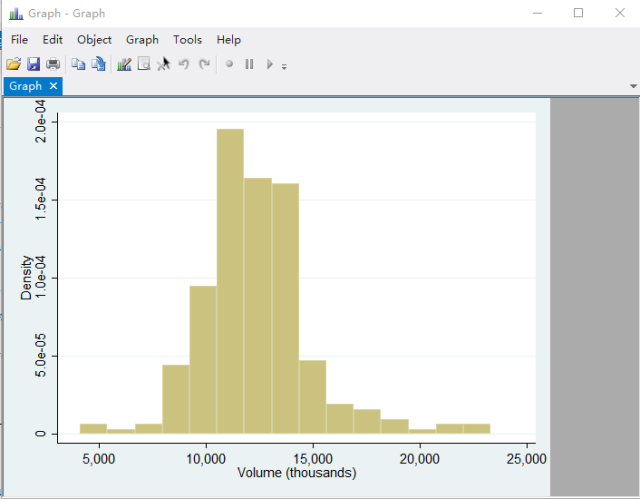Copy the graph to clipboard
Image resolution: width=640 pixels, height=499 pixels.
click(x=78, y=64)
